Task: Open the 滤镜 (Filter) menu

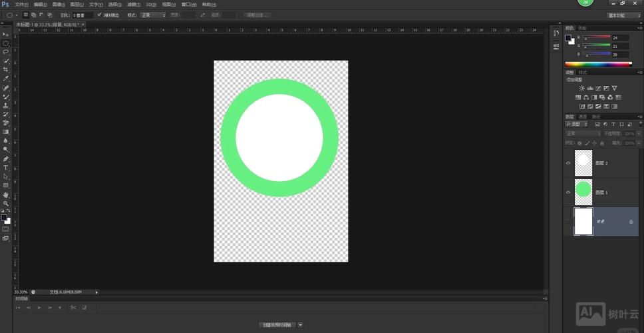Action: click(x=134, y=5)
